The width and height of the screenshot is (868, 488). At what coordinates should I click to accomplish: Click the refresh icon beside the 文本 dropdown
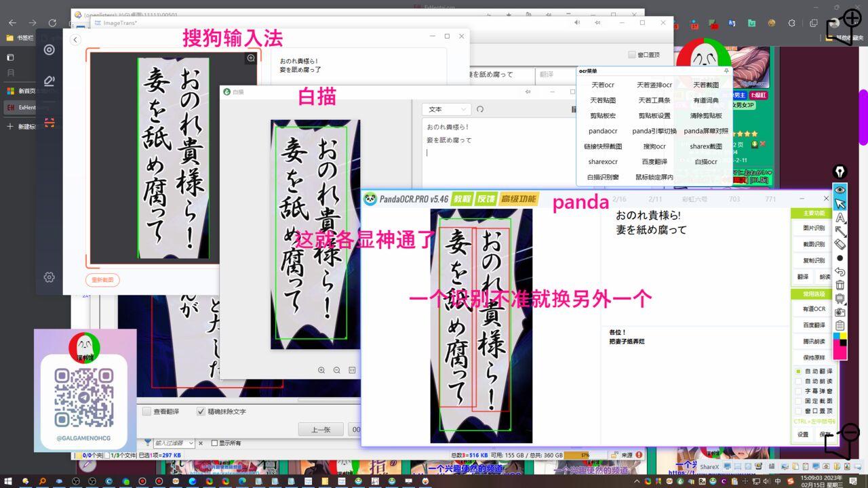tap(481, 109)
